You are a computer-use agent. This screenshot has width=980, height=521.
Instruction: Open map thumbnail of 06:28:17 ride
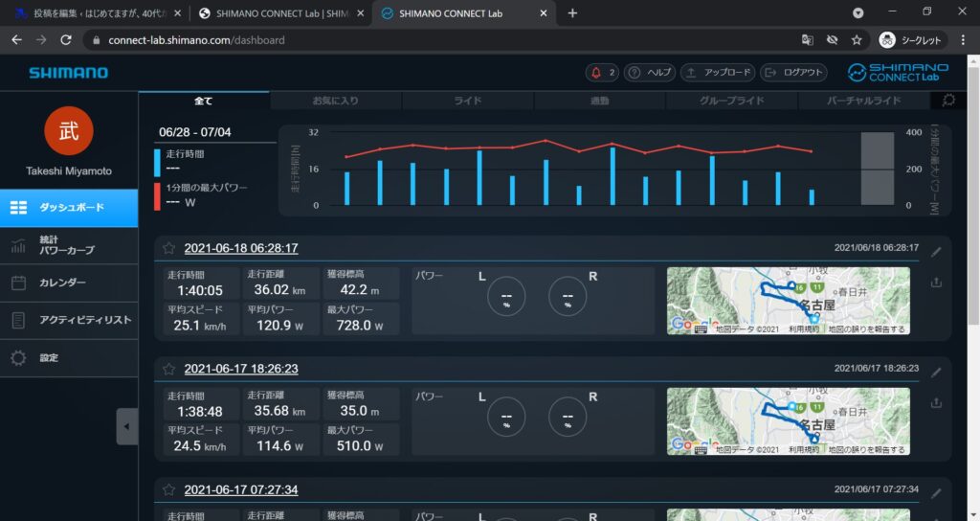[x=789, y=301]
